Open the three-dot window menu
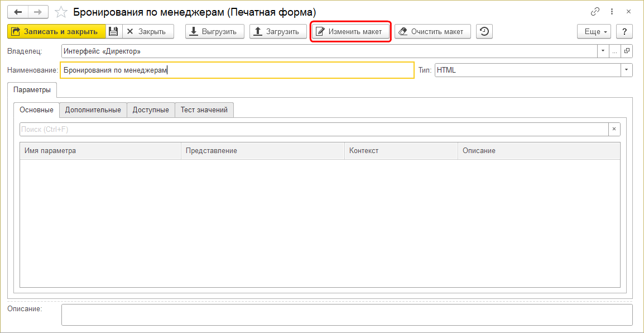 click(612, 12)
